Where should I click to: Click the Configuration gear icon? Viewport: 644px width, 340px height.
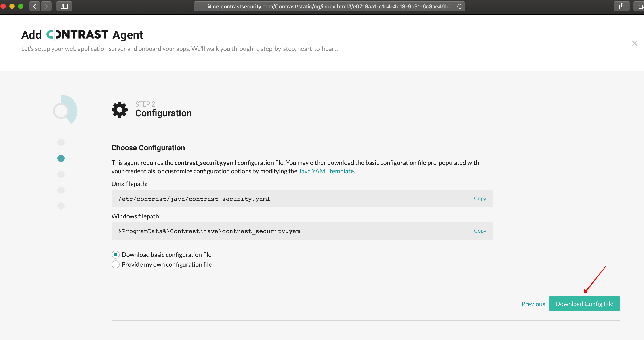pos(120,109)
